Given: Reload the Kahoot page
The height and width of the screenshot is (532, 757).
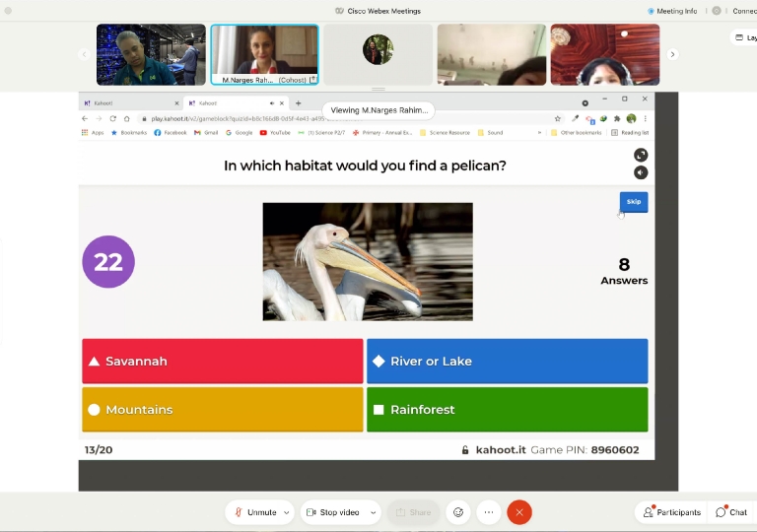Looking at the screenshot, I should pyautogui.click(x=113, y=118).
